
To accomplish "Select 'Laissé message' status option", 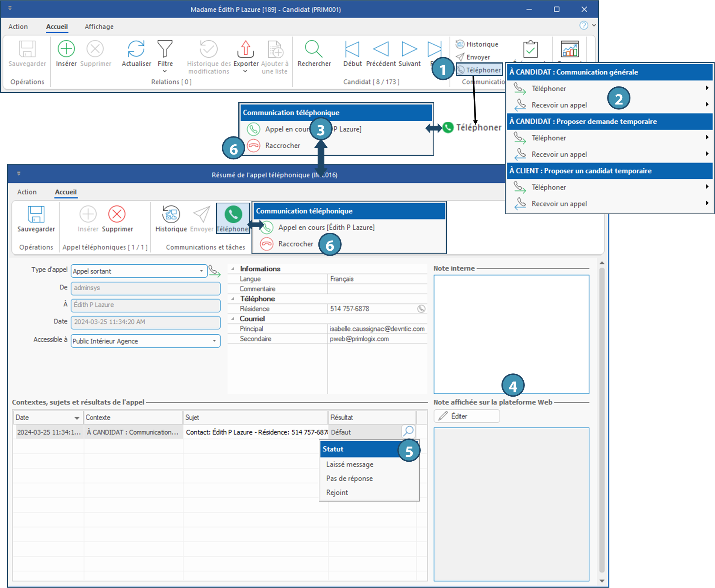I will click(350, 464).
